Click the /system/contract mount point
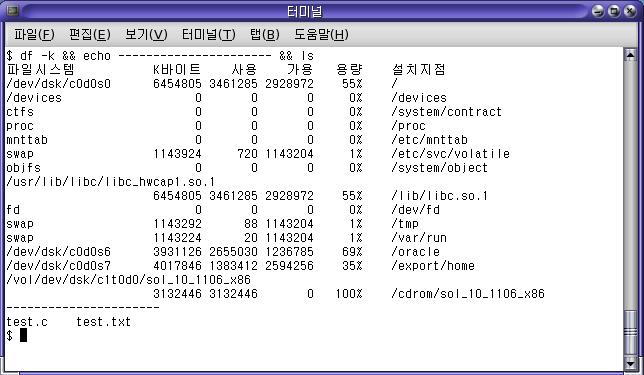 [446, 112]
